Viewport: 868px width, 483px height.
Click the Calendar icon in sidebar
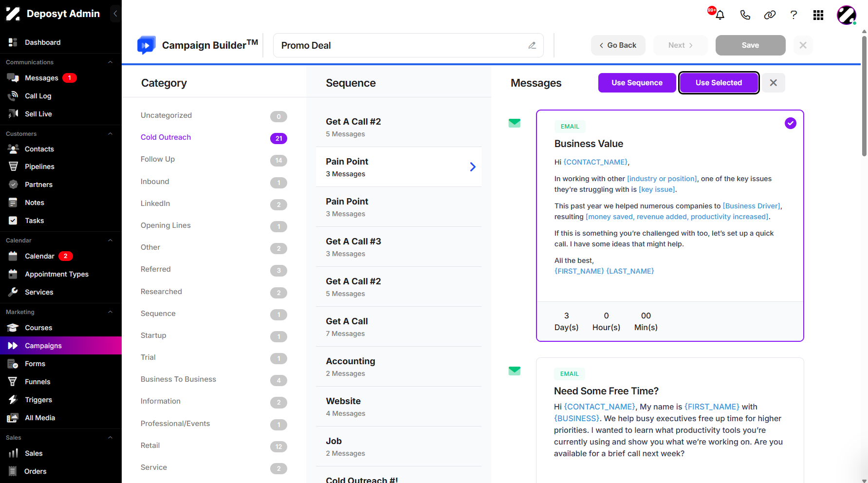coord(13,256)
